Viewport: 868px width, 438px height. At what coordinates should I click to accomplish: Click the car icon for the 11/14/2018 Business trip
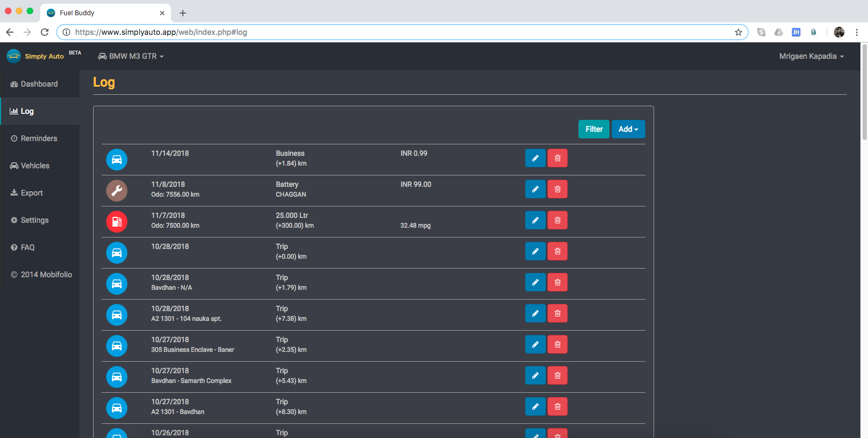point(116,160)
